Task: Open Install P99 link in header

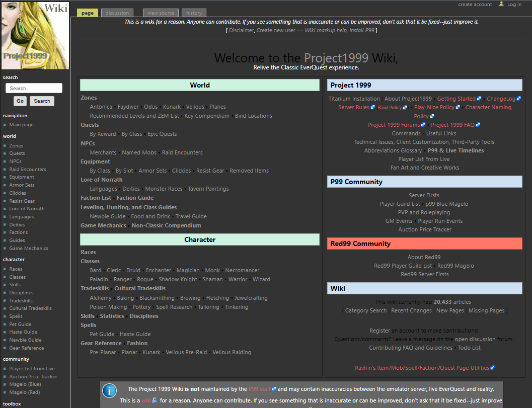Action: point(362,30)
